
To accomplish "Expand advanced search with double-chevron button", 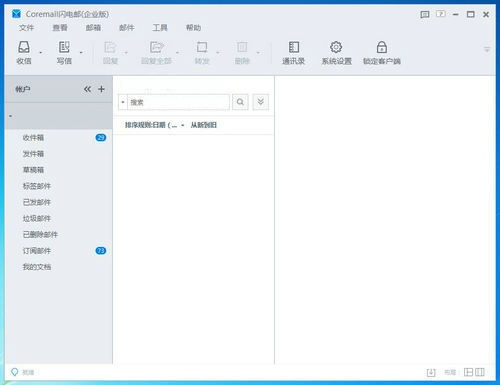I will coord(261,102).
